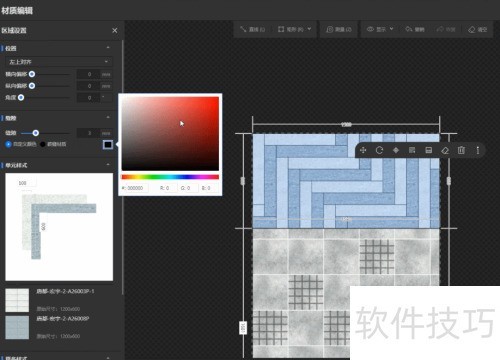Click the left vertical dimension handle
The width and height of the screenshot is (500, 360).
[243, 181]
